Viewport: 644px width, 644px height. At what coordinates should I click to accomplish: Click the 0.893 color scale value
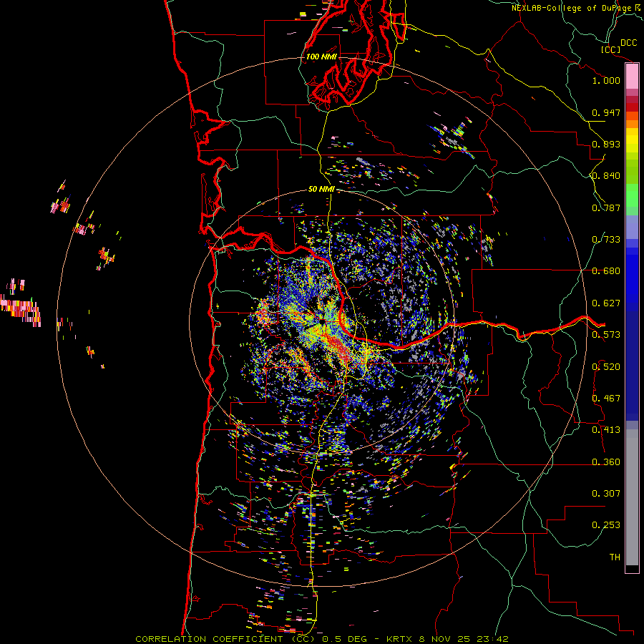coord(606,144)
